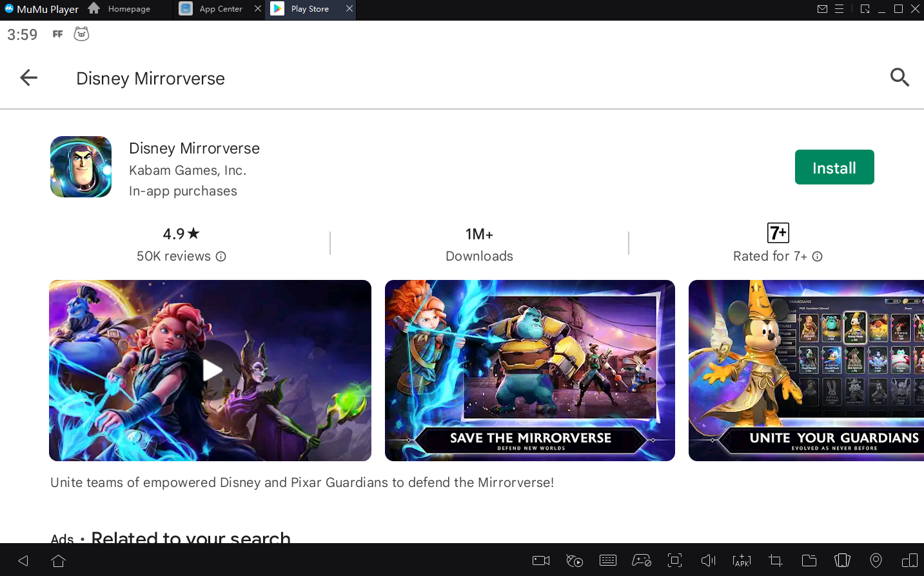This screenshot has width=924, height=576.
Task: Set virtual location with the pin icon
Action: (x=876, y=561)
